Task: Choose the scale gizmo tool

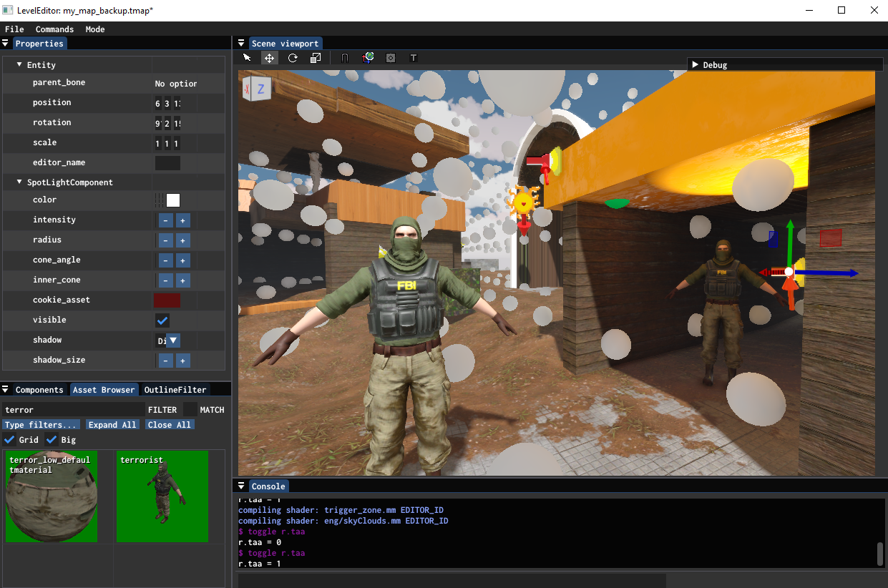Action: coord(316,58)
